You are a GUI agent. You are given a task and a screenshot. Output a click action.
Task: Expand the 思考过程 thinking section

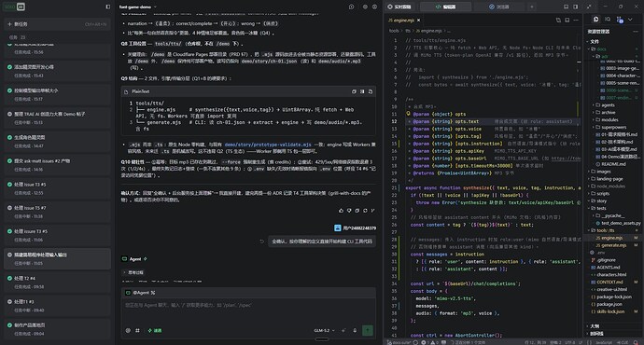click(x=133, y=272)
